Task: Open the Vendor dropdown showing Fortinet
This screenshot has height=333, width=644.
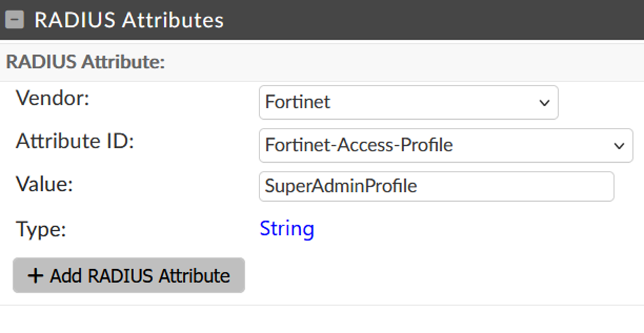Action: [x=408, y=102]
